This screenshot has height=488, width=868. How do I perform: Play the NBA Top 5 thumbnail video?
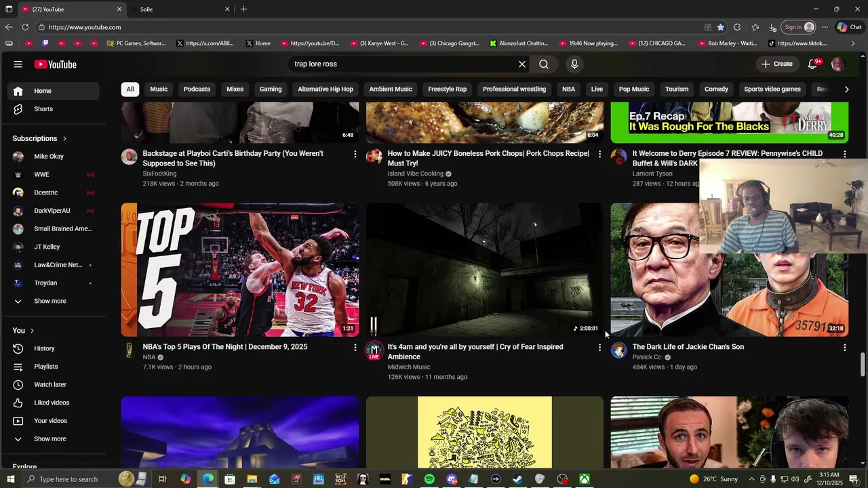click(x=240, y=270)
